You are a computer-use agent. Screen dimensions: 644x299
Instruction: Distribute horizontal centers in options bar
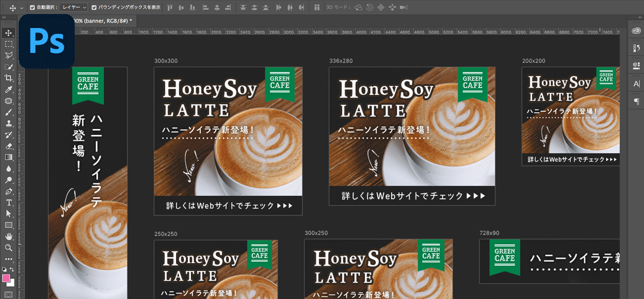click(x=290, y=7)
